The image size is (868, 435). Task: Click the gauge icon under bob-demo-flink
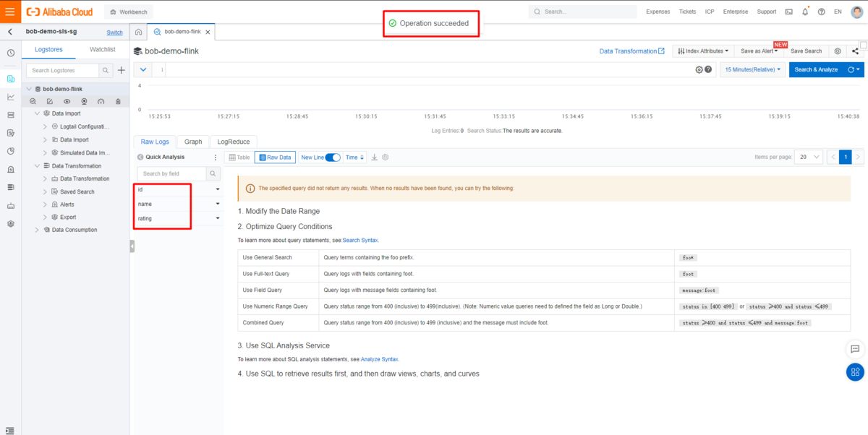[x=101, y=101]
